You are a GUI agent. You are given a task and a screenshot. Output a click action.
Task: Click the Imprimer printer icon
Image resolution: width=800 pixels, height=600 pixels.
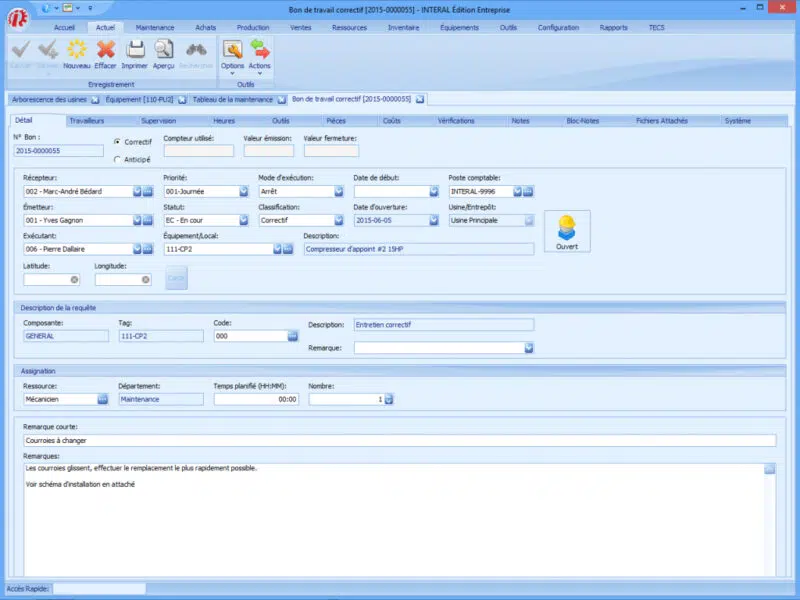pyautogui.click(x=135, y=50)
